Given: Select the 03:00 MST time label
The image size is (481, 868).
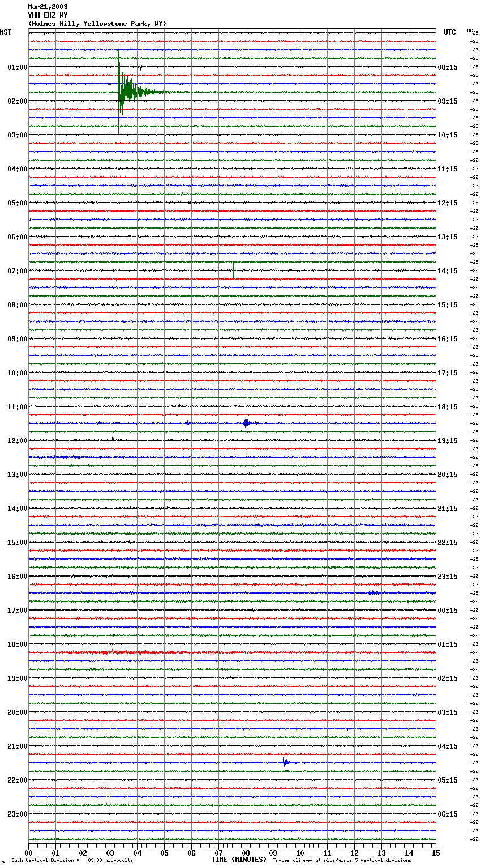Looking at the screenshot, I should (x=18, y=135).
